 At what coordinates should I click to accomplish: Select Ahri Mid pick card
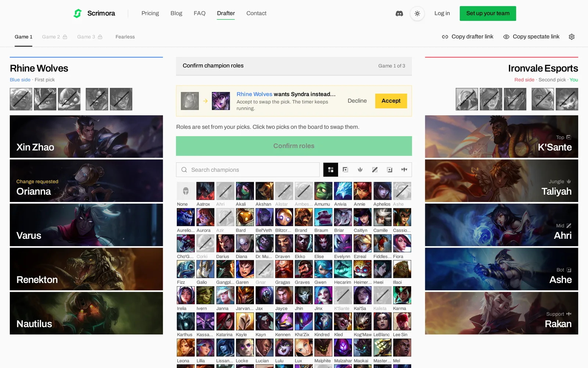[502, 225]
